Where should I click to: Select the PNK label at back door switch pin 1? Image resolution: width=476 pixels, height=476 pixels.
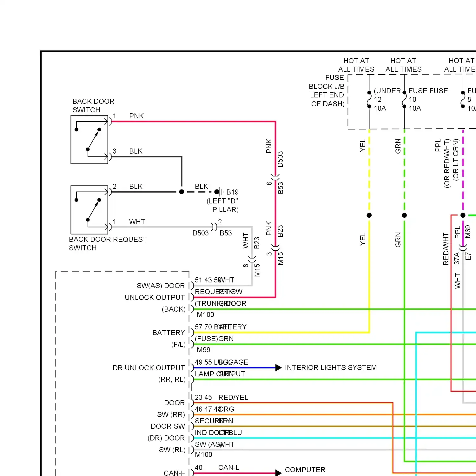click(136, 116)
